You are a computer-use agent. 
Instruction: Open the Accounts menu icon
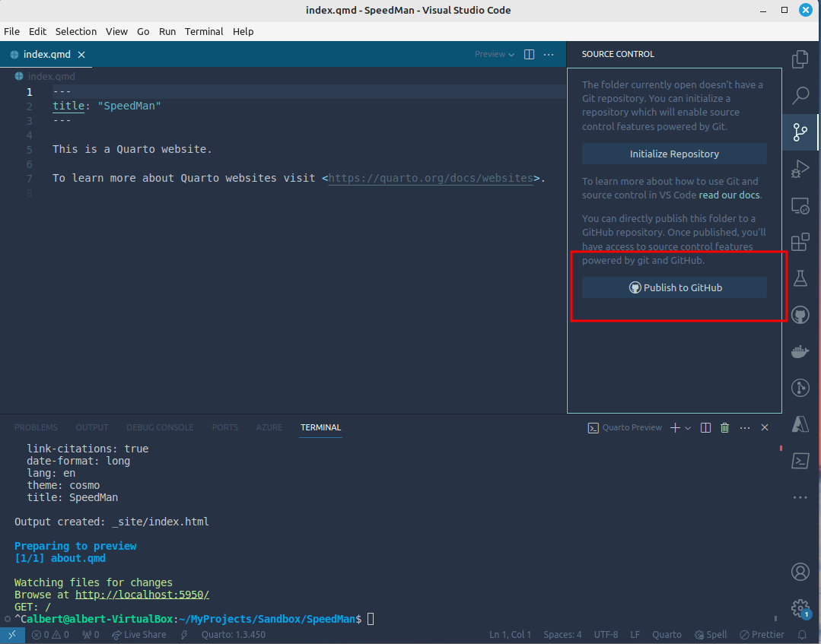point(800,572)
